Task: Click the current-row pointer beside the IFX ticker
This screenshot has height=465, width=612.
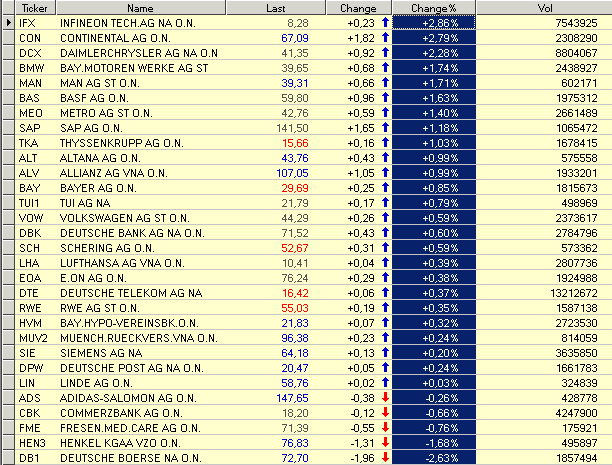Action: tap(8, 21)
